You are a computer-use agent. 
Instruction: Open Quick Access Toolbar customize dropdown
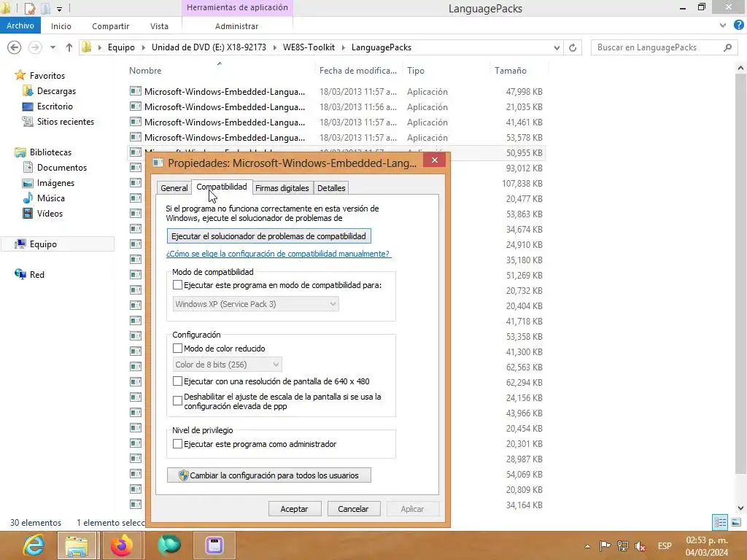click(x=60, y=9)
